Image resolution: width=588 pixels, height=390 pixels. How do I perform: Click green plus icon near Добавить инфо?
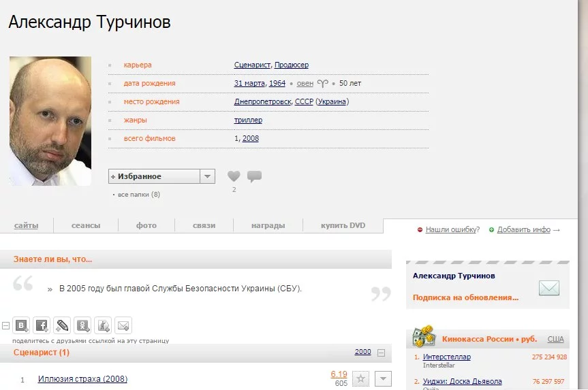click(x=491, y=229)
